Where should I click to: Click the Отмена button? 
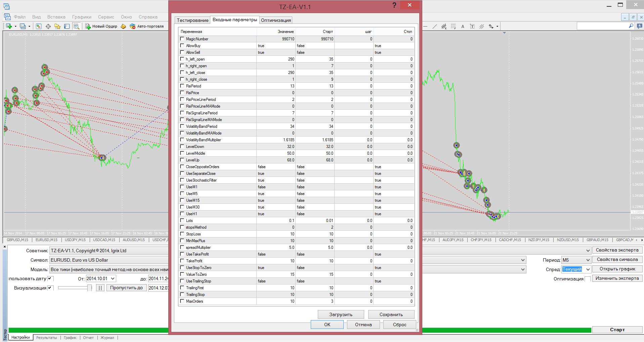click(363, 325)
